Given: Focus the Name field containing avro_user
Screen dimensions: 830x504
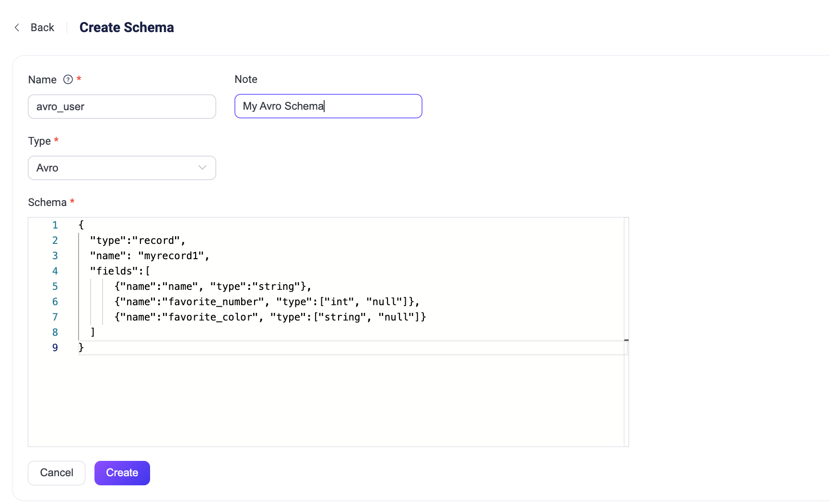Looking at the screenshot, I should point(122,107).
